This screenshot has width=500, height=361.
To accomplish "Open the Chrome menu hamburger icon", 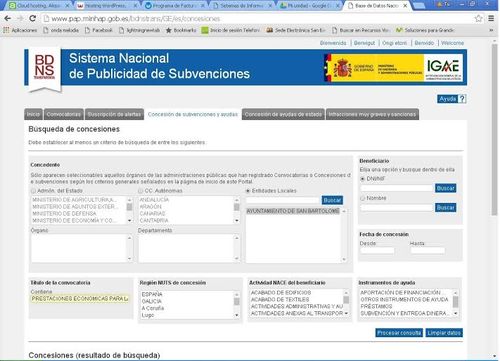I will click(x=491, y=18).
